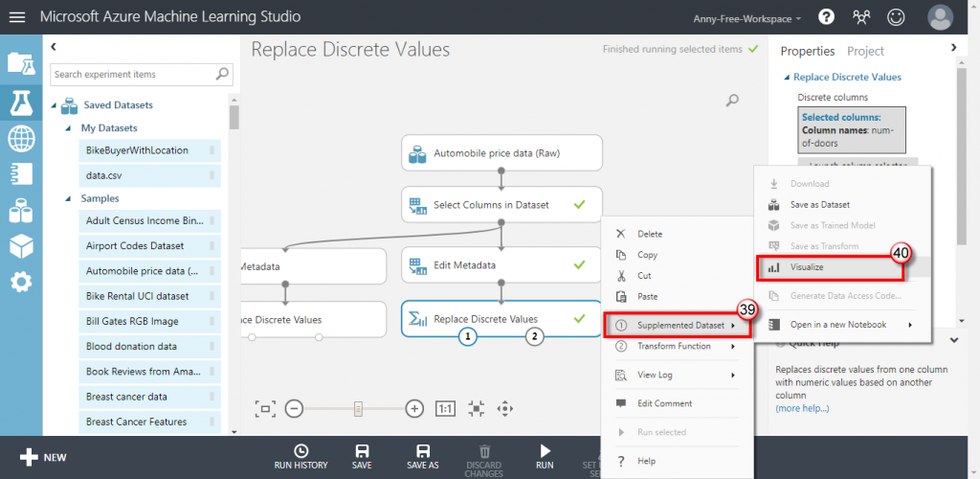The image size is (980, 479).
Task: Collapse the left module palette arrow
Action: [x=54, y=46]
